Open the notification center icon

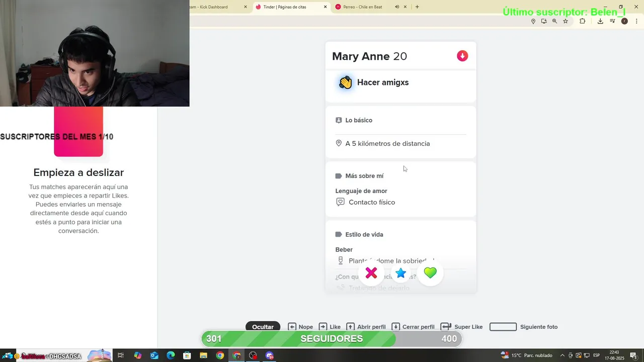point(634,355)
